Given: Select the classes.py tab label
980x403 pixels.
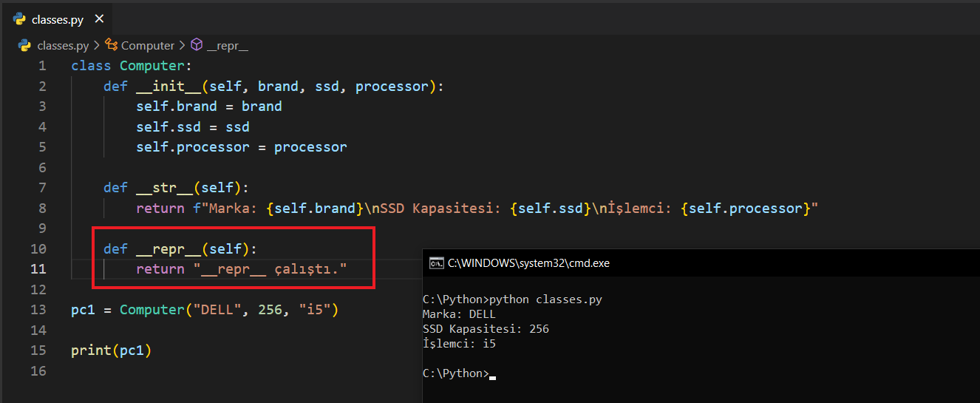Looking at the screenshot, I should coord(58,19).
